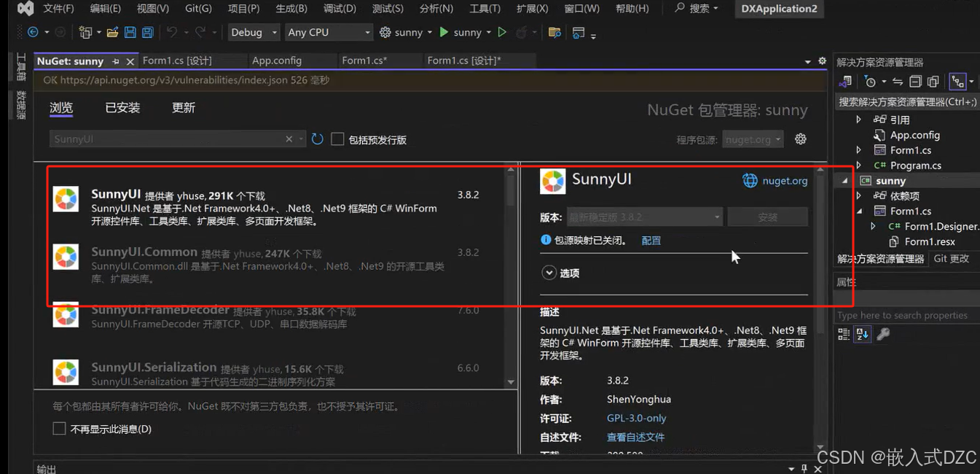The width and height of the screenshot is (980, 474).
Task: Click the 搜索 box in title bar
Action: [697, 8]
